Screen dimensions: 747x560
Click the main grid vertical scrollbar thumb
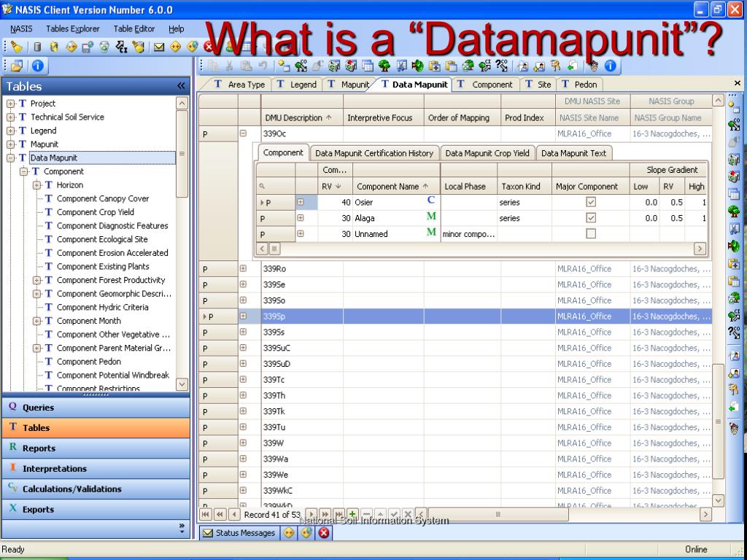(x=718, y=422)
